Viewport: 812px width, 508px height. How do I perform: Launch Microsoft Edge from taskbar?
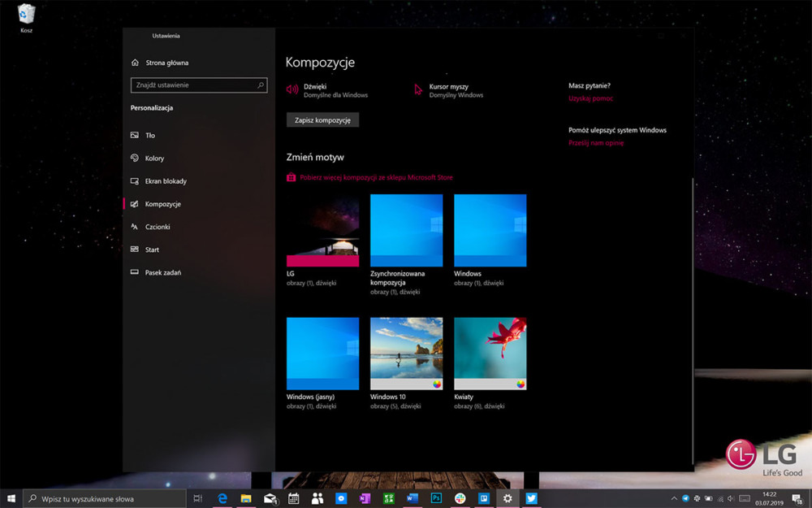pos(222,499)
